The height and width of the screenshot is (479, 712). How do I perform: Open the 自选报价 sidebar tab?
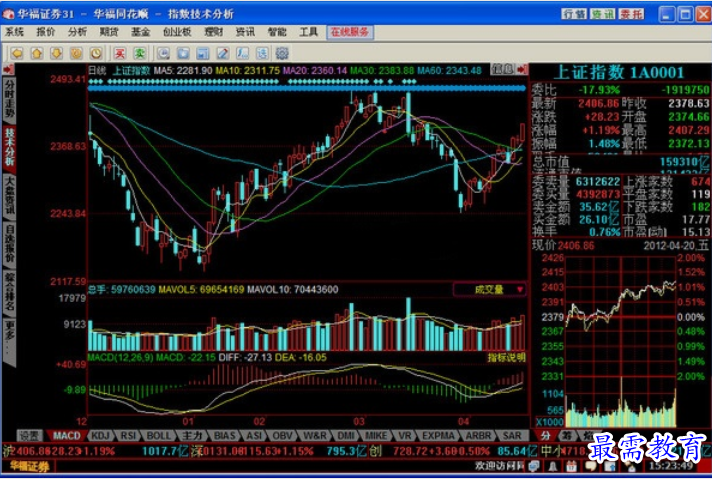click(9, 244)
